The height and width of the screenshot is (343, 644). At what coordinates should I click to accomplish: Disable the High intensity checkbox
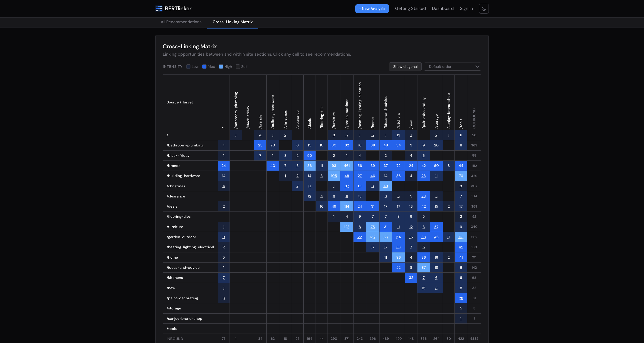pyautogui.click(x=221, y=67)
